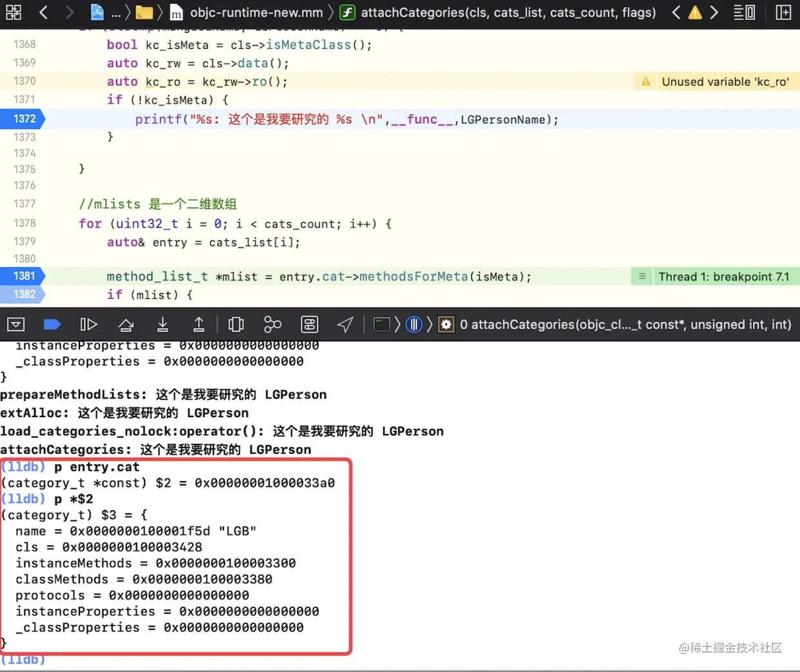Click line number 1378 in the gutter

tap(25, 223)
